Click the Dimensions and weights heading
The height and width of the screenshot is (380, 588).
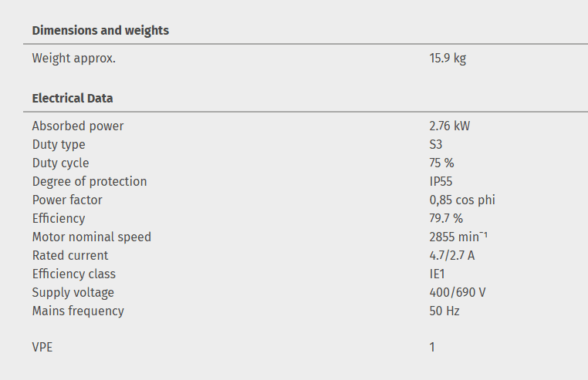(x=100, y=31)
